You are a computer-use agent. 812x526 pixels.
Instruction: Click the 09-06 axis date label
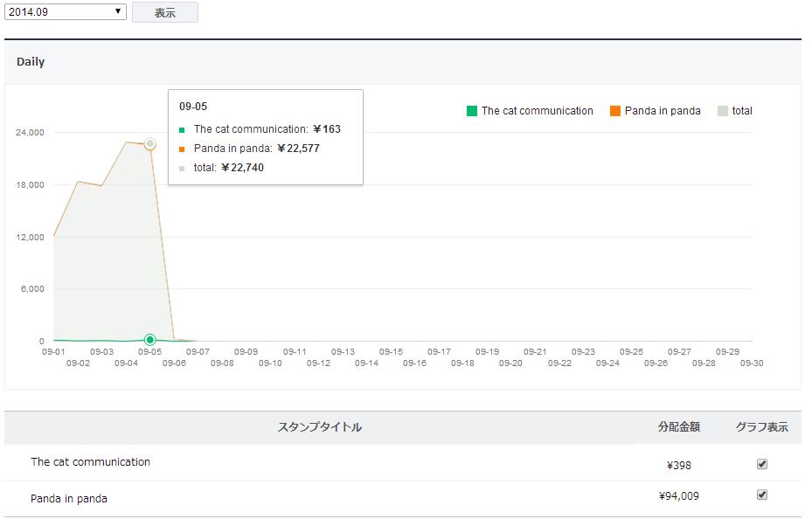pos(174,363)
